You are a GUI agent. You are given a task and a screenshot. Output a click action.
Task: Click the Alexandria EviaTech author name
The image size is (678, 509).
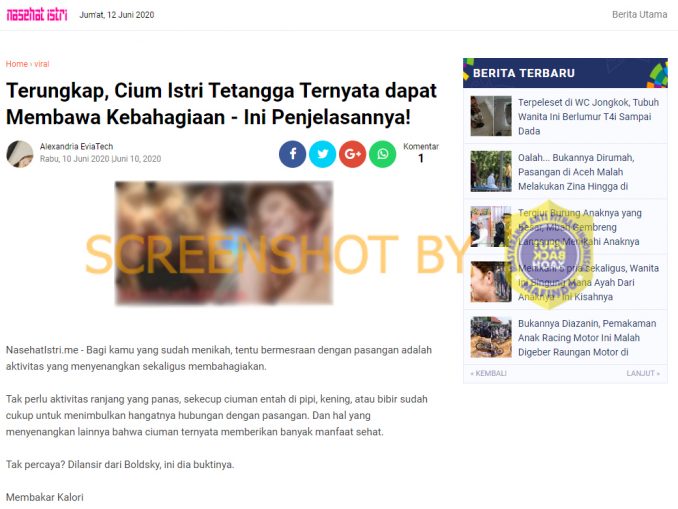pyautogui.click(x=77, y=147)
